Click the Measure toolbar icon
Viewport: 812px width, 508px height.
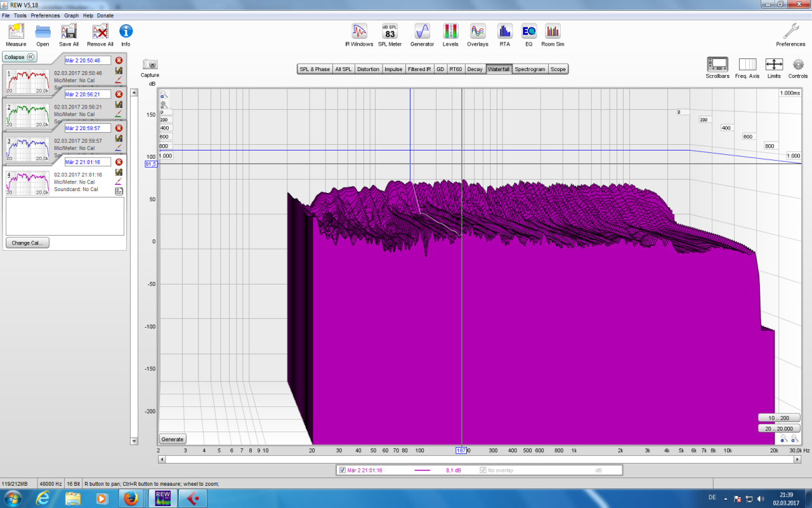click(x=16, y=31)
